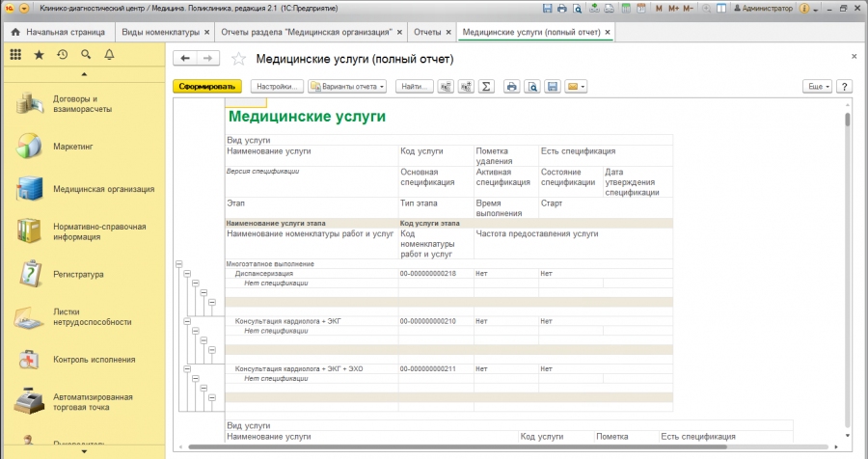Screen dimensions: 868x459
Task: Click the report vertical scrollbar thumb
Action: click(847, 120)
